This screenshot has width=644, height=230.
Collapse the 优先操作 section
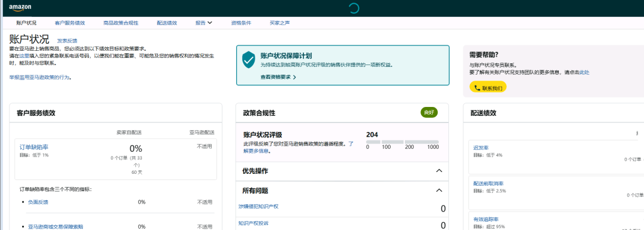(439, 171)
